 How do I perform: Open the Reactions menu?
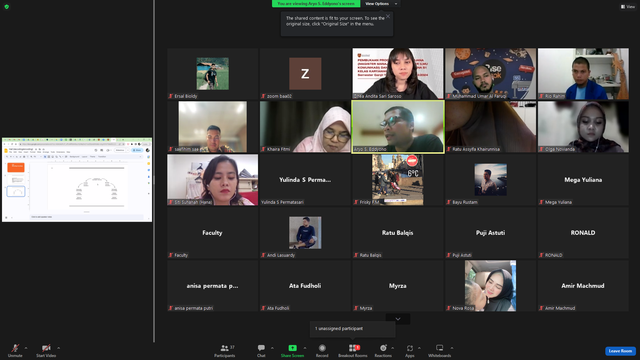tap(383, 350)
